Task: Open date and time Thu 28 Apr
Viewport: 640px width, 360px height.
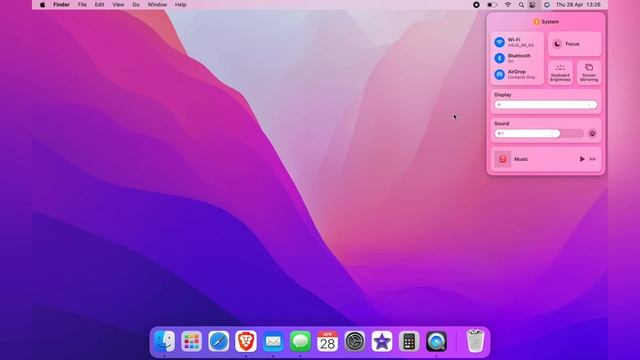Action: [578, 4]
